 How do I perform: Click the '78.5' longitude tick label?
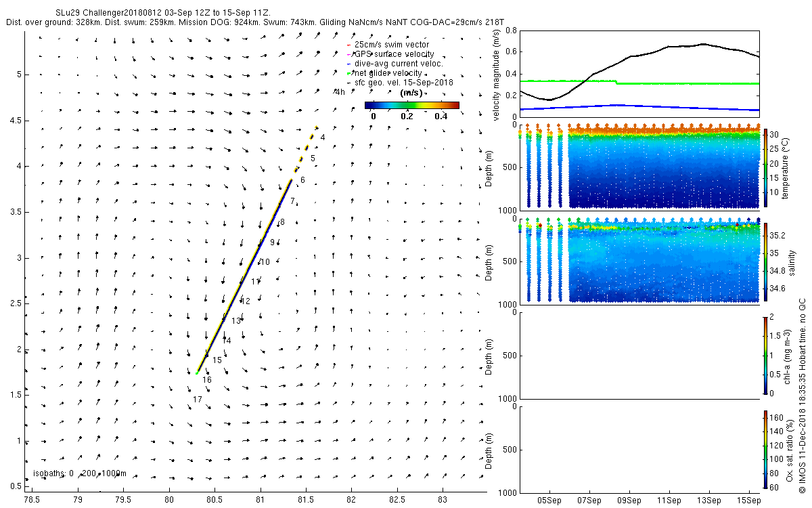tap(31, 499)
